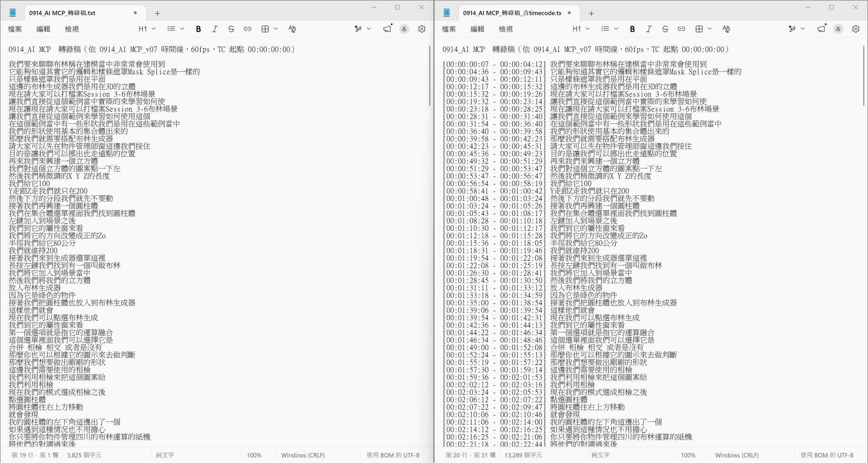Insert a link in the left window
Viewport: 868px width, 463px height.
247,29
